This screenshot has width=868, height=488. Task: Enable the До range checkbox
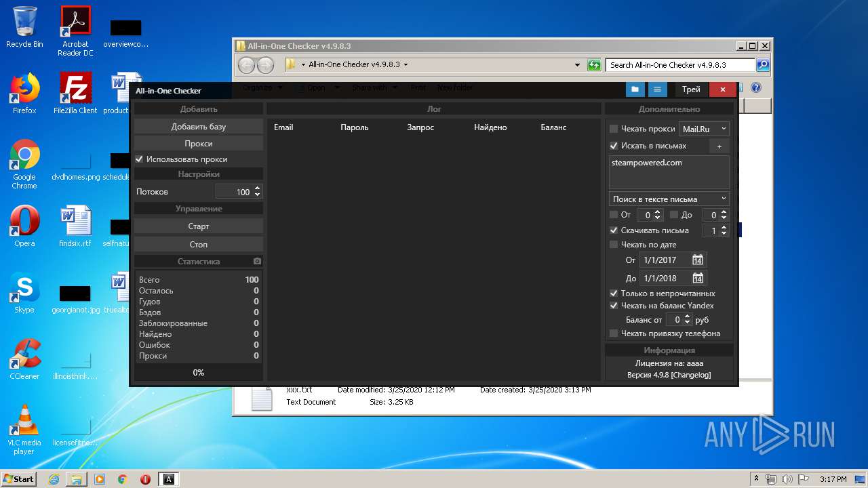[x=674, y=215]
